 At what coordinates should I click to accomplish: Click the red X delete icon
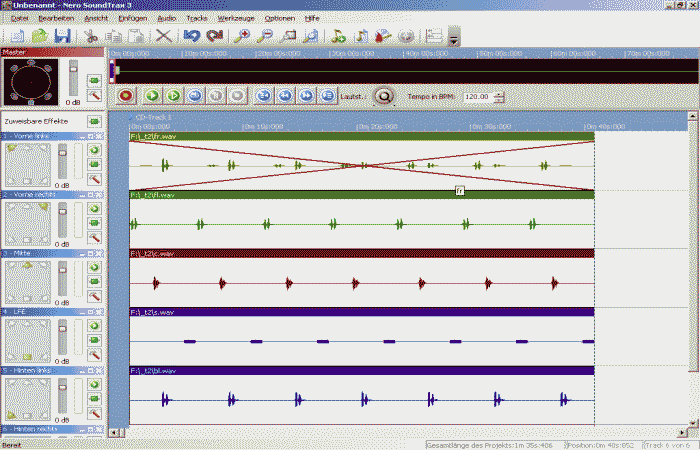[x=163, y=36]
